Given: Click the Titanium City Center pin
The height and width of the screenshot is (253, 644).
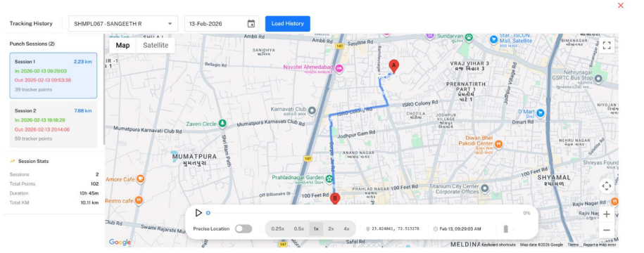Looking at the screenshot, I should (x=485, y=188).
